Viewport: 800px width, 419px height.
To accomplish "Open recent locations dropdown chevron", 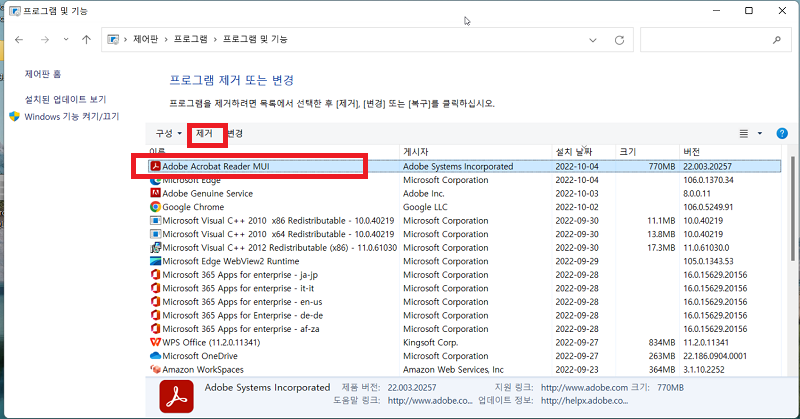I will click(66, 39).
